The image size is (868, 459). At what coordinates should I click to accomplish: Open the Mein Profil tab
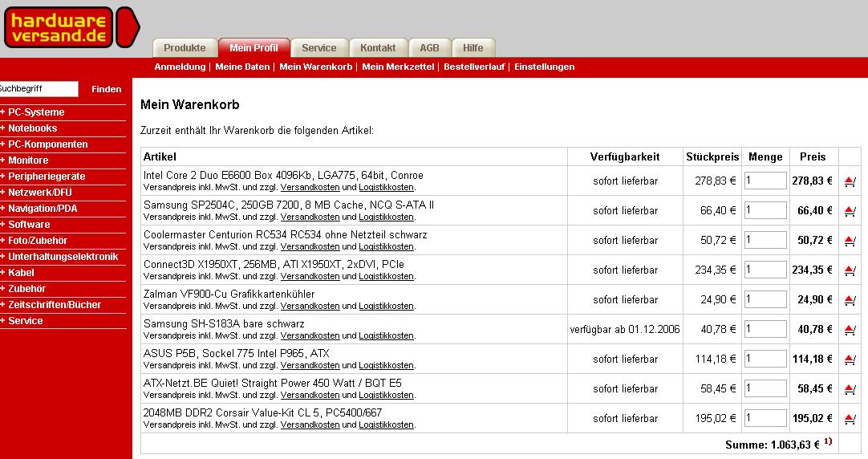(x=254, y=48)
